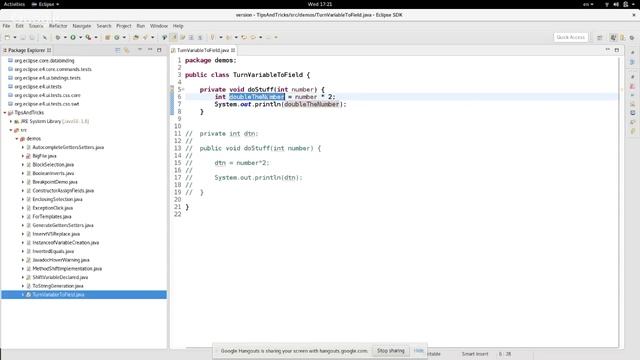
Task: Select ToStringGeneration.java in Package Explorer
Action: (58, 286)
